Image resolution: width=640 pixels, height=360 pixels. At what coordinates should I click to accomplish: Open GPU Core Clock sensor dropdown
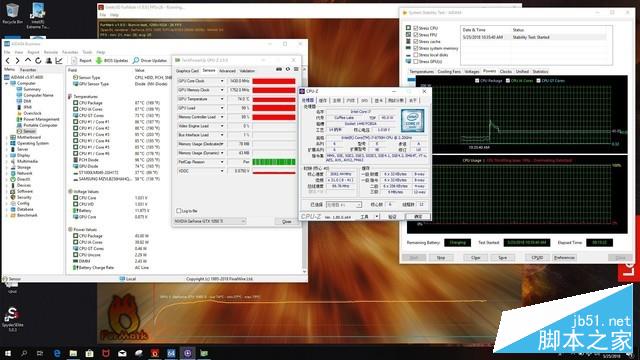pos(222,81)
